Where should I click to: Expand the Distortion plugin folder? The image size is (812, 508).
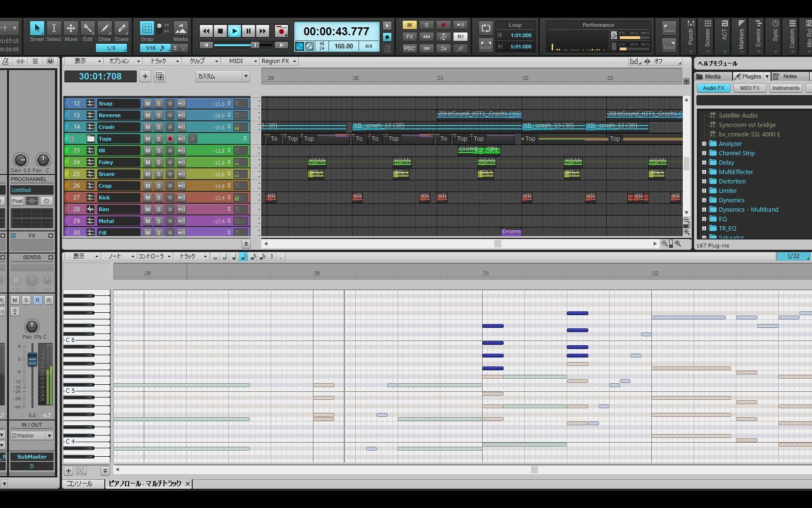(x=704, y=182)
